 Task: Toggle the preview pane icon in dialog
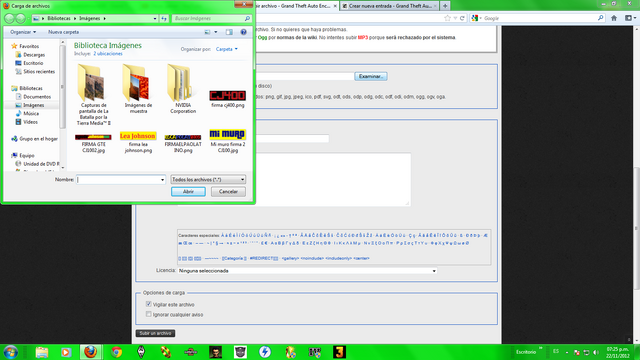click(229, 32)
